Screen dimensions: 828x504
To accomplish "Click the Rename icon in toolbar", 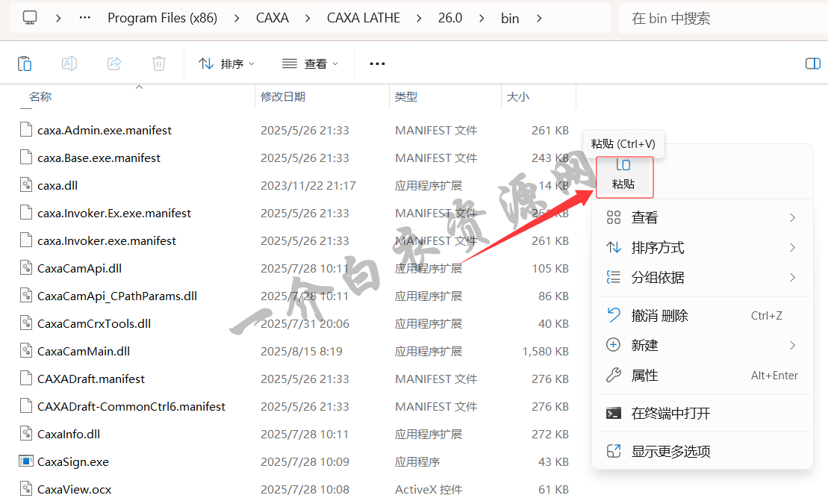I will [x=69, y=63].
